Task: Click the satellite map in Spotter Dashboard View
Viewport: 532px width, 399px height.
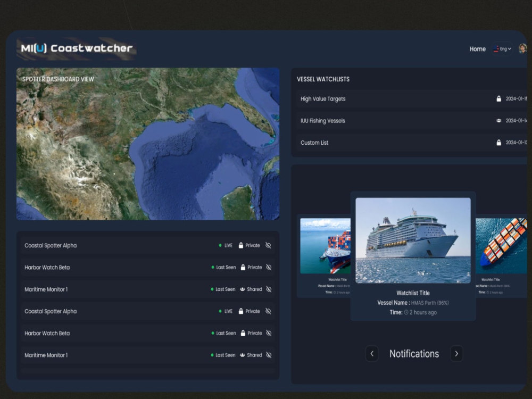Action: click(148, 144)
